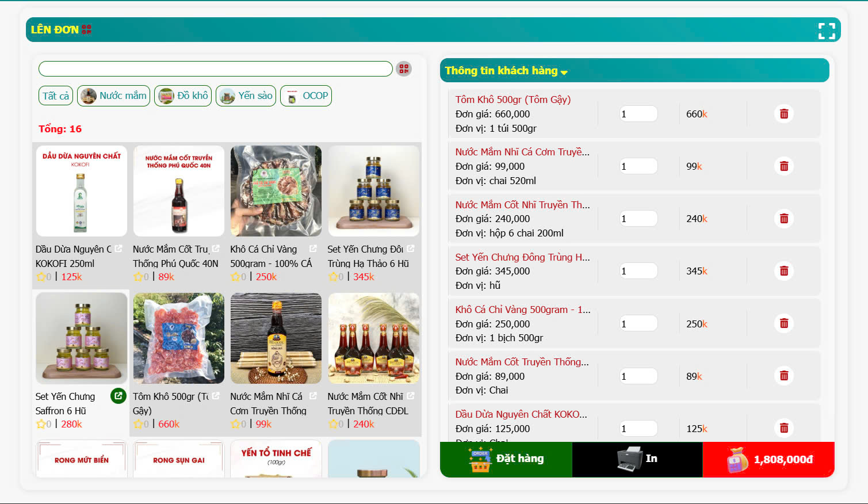Viewport: 868px width, 504px height.
Task: Select Set Yến Chưng Saffron product image
Action: [x=82, y=338]
